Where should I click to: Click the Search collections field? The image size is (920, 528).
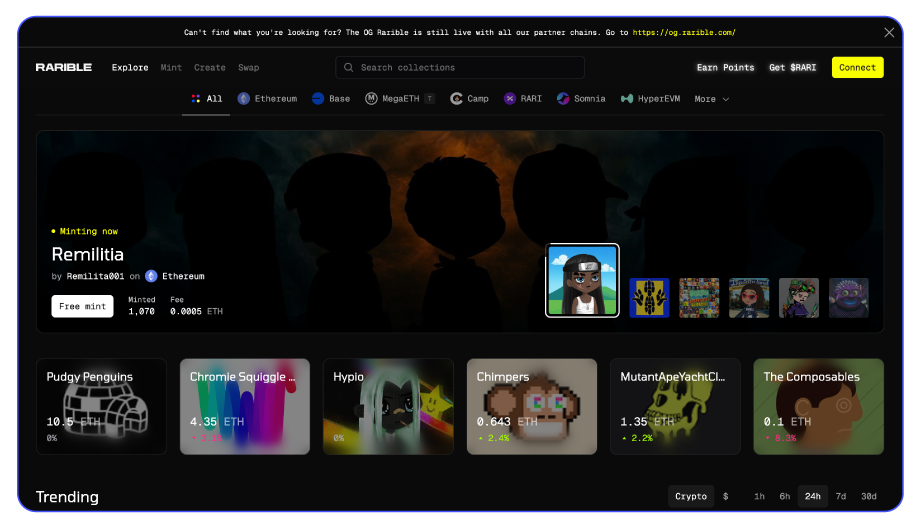460,68
